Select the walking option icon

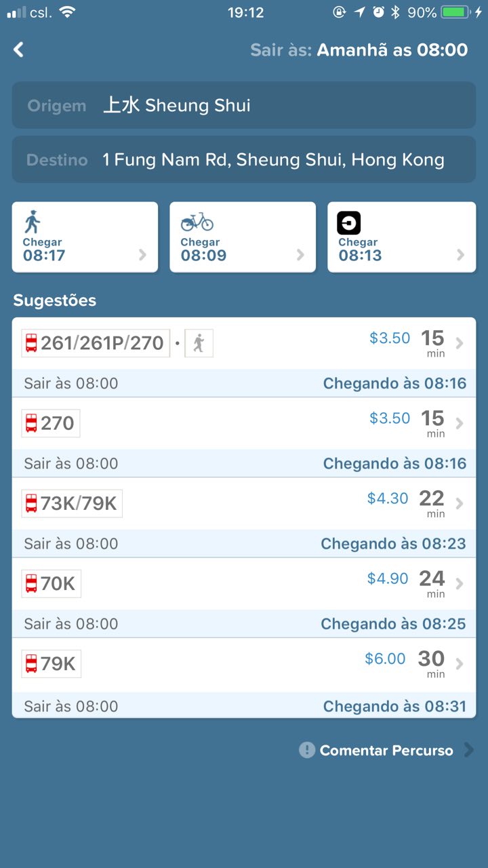32,222
